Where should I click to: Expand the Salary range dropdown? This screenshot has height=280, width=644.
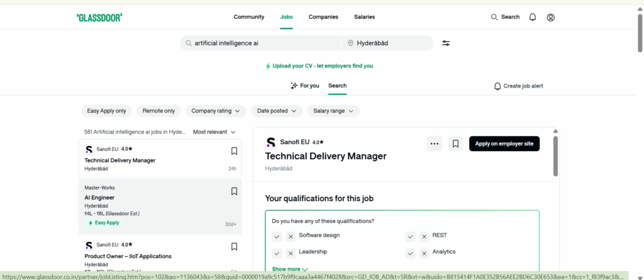pyautogui.click(x=333, y=111)
